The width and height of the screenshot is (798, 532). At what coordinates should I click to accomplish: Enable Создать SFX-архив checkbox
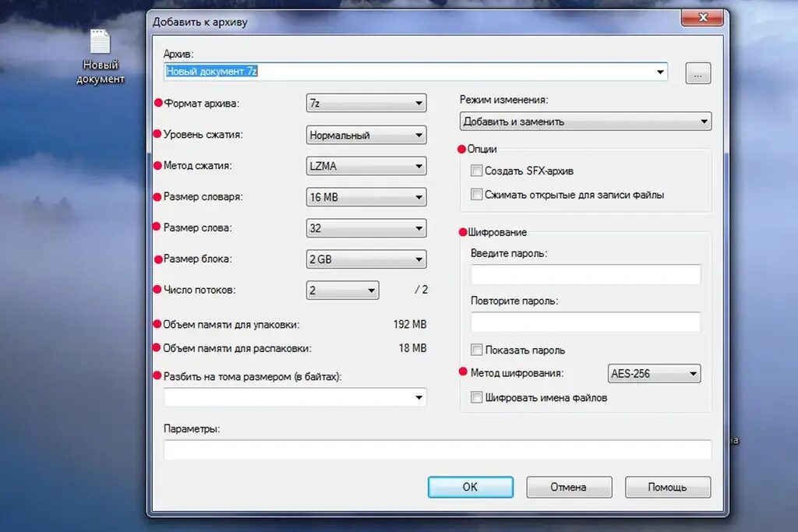pos(476,171)
